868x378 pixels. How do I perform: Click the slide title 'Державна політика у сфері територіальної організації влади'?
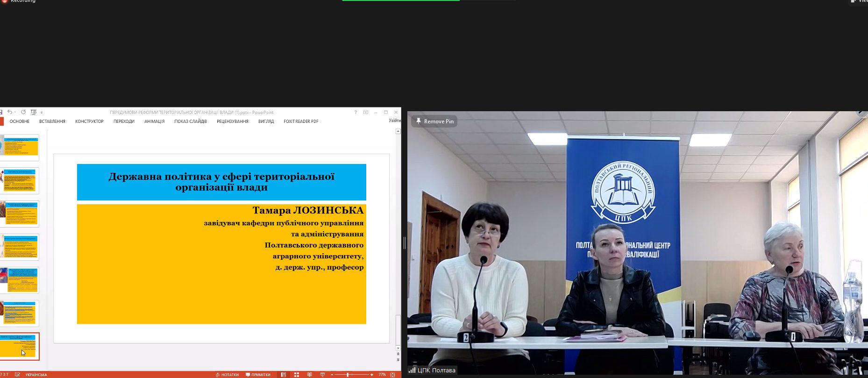221,182
